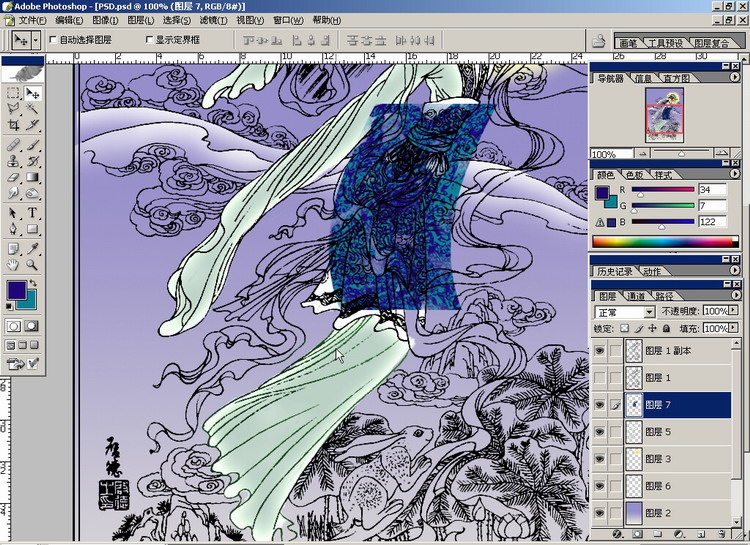Select the Eyedropper tool

(33, 248)
